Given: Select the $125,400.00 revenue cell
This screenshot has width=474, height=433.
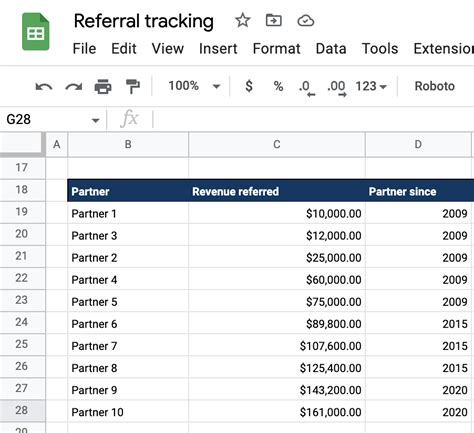Looking at the screenshot, I should point(277,368).
